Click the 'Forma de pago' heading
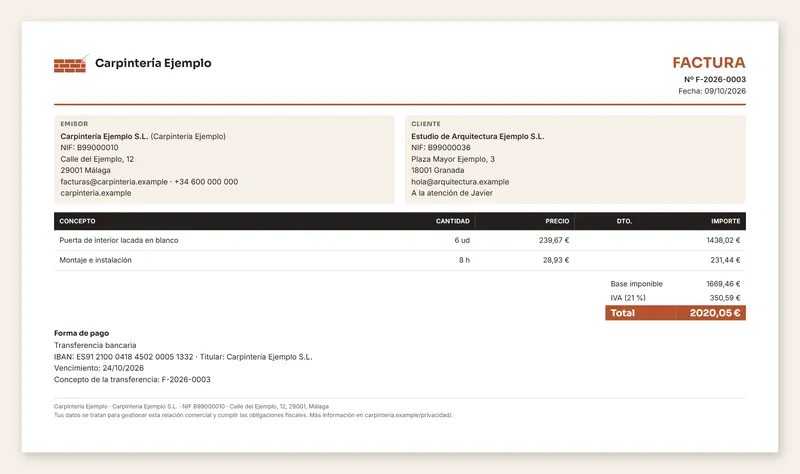 [x=82, y=333]
